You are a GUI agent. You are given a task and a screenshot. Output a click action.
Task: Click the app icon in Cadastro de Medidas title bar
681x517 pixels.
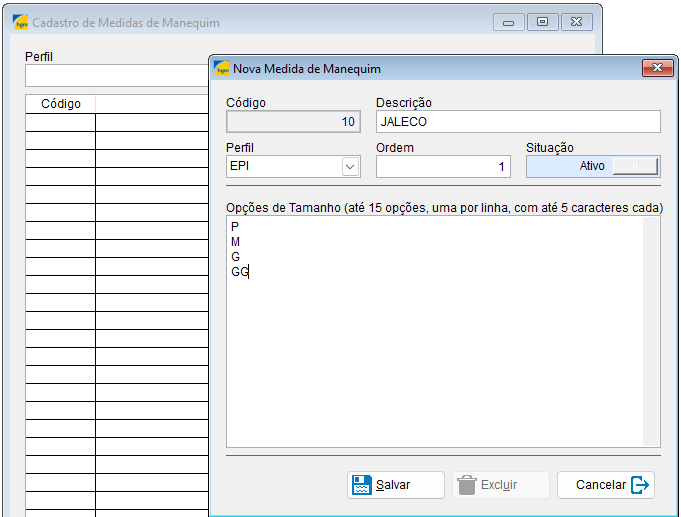point(21,22)
